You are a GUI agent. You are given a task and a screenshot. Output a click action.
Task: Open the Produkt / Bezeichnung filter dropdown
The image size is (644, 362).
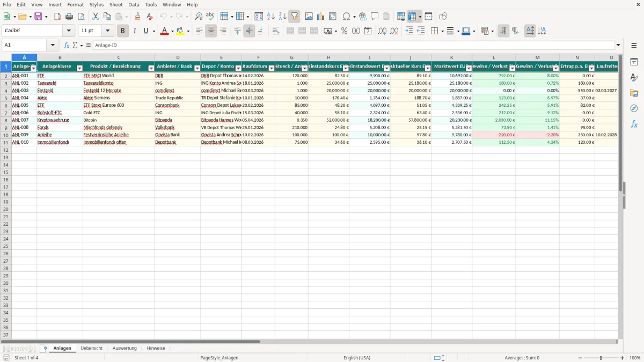[151, 68]
